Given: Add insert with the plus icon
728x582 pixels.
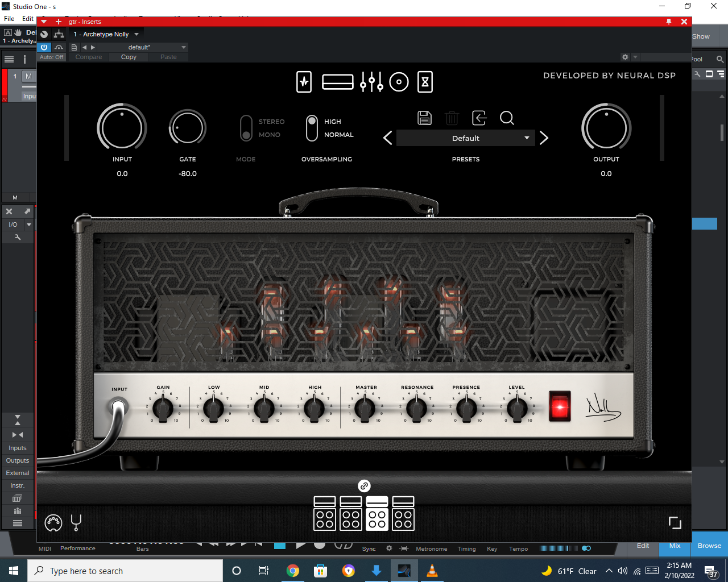Looking at the screenshot, I should 58,22.
